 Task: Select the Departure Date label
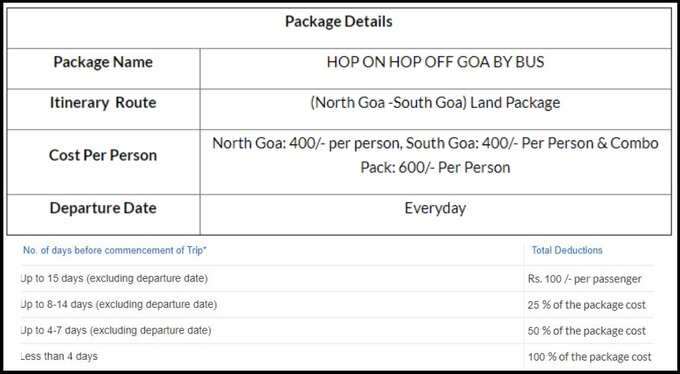tap(103, 208)
